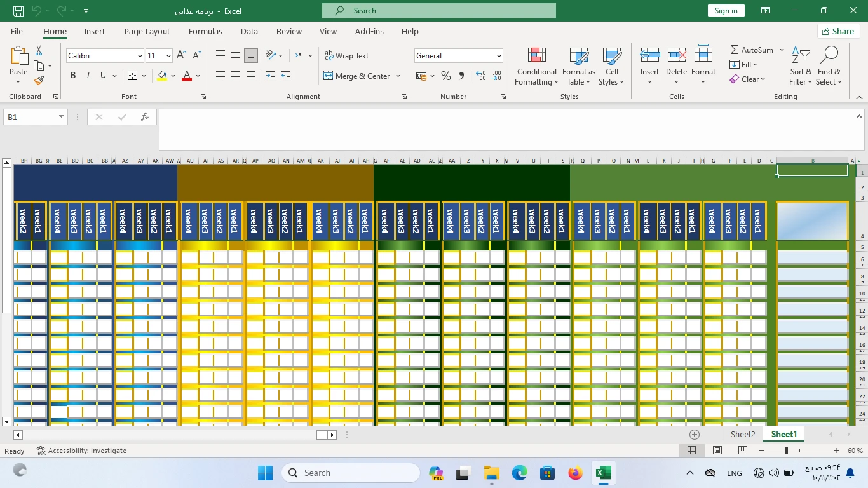The width and height of the screenshot is (868, 488).
Task: Toggle Italic text formatting
Action: [88, 76]
